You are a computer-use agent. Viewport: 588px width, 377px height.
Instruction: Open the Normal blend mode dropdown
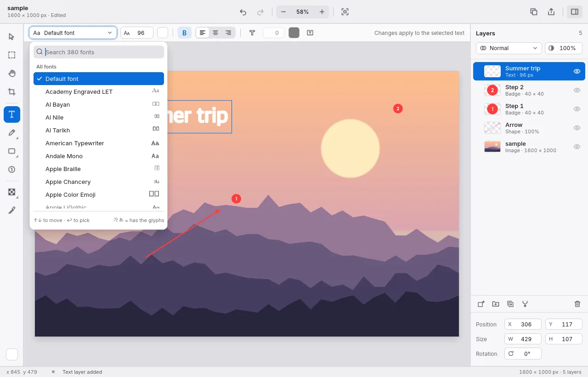(509, 48)
